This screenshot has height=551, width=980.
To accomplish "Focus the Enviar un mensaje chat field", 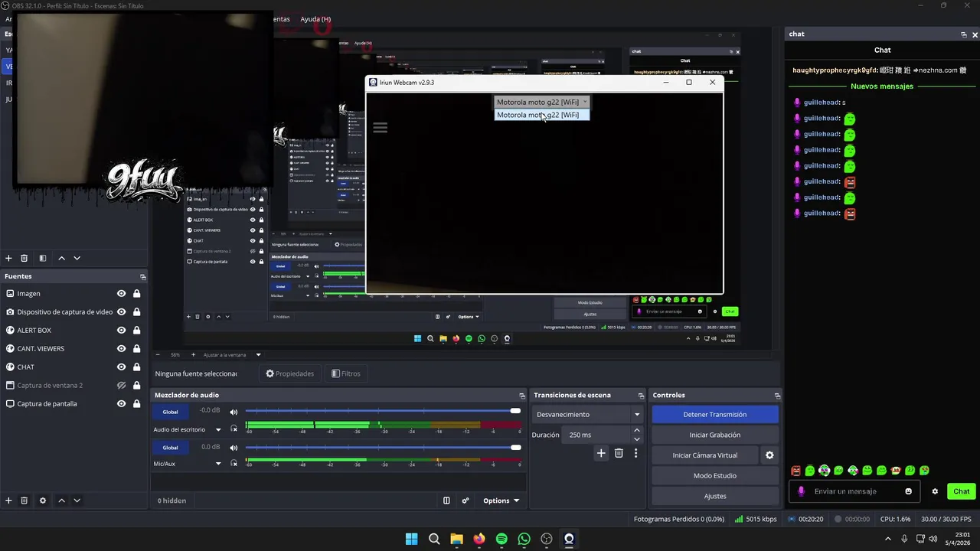I will coord(856,491).
